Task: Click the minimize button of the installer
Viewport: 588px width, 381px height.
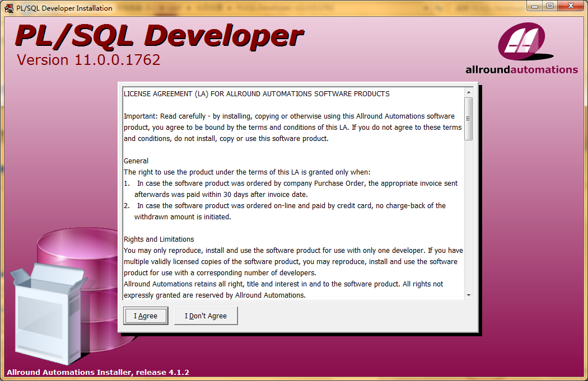Action: [x=536, y=6]
